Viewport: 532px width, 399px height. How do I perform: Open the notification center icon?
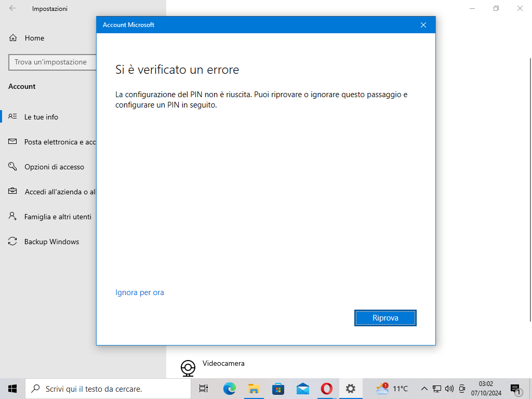click(x=516, y=389)
